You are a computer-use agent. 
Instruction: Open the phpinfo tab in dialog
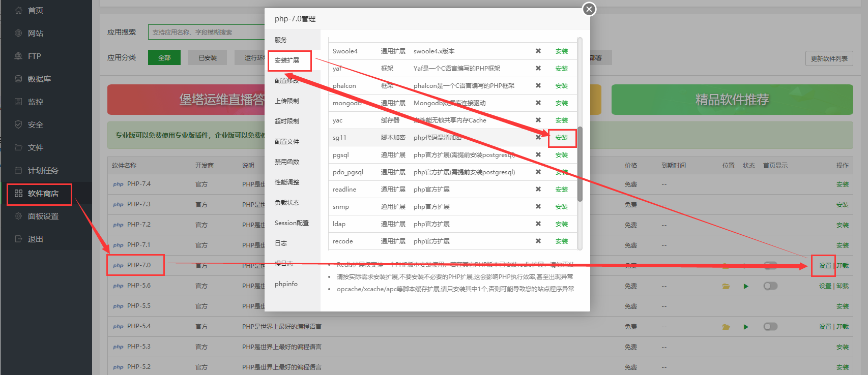[286, 284]
